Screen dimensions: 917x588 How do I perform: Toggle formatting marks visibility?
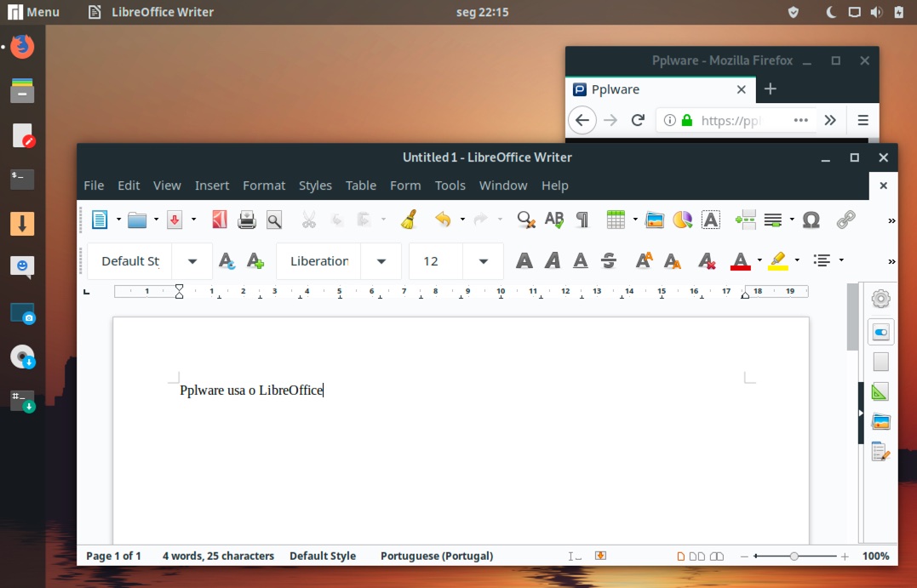tap(582, 219)
